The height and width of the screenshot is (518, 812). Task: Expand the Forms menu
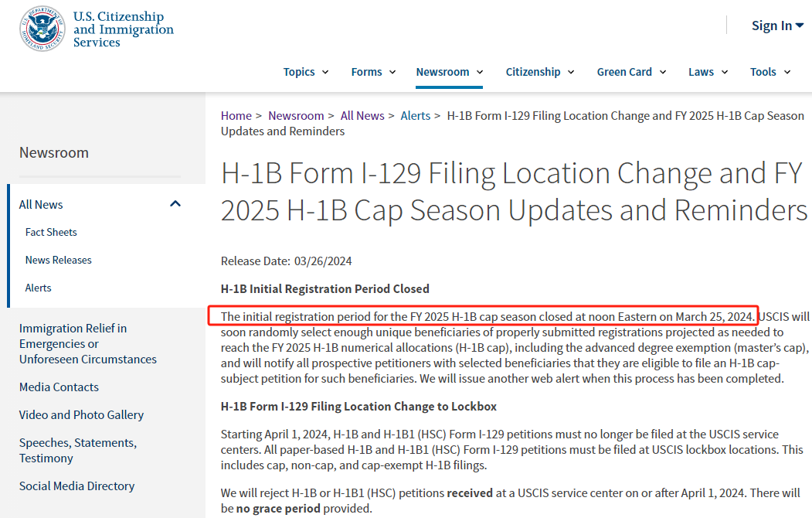[x=373, y=72]
